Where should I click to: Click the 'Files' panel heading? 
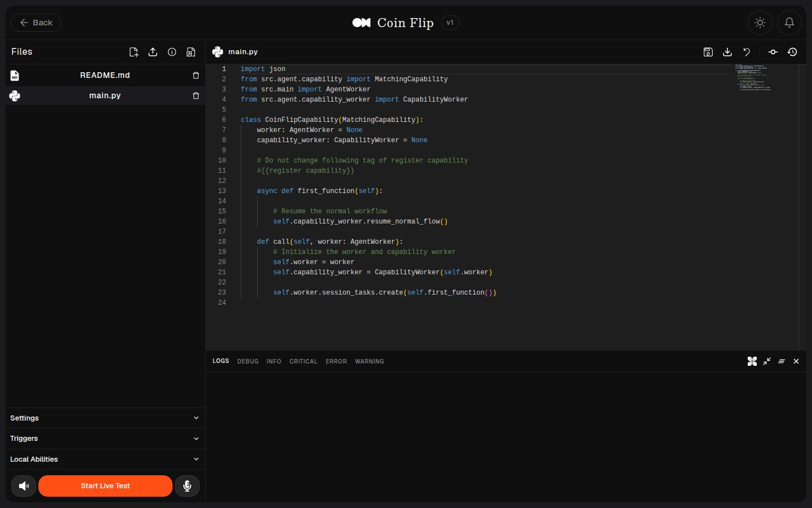(22, 51)
